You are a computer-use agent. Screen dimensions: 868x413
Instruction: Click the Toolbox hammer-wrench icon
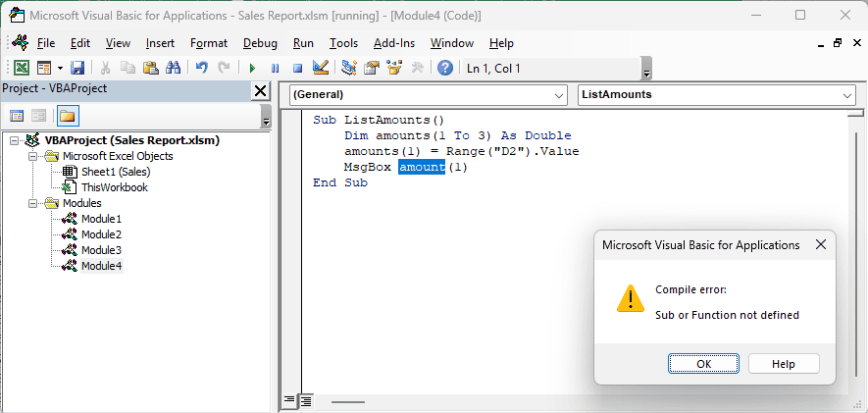coord(418,68)
